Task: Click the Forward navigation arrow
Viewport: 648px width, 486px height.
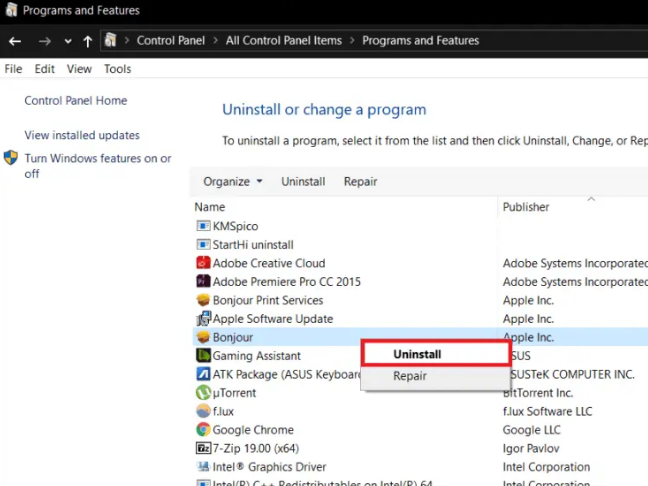Action: [x=45, y=41]
